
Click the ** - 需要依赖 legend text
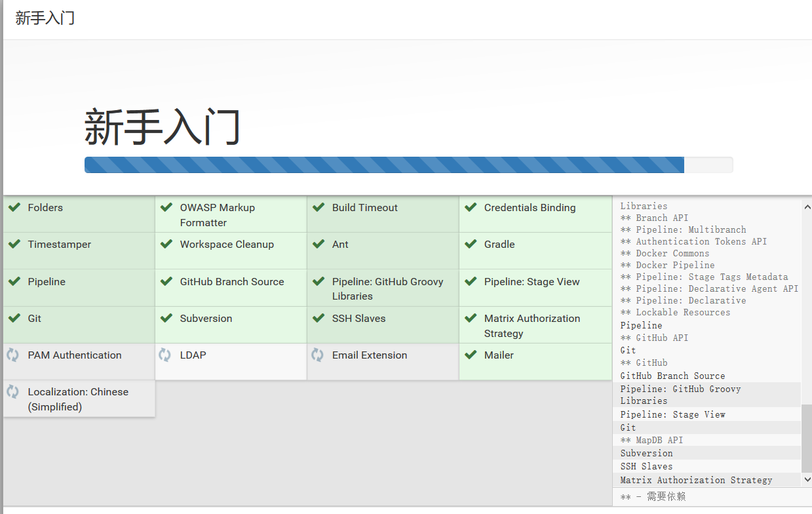point(653,496)
